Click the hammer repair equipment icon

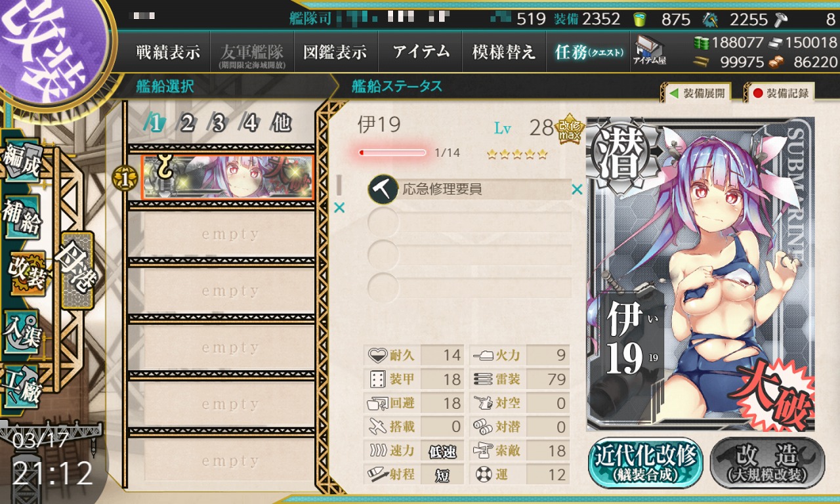(383, 190)
